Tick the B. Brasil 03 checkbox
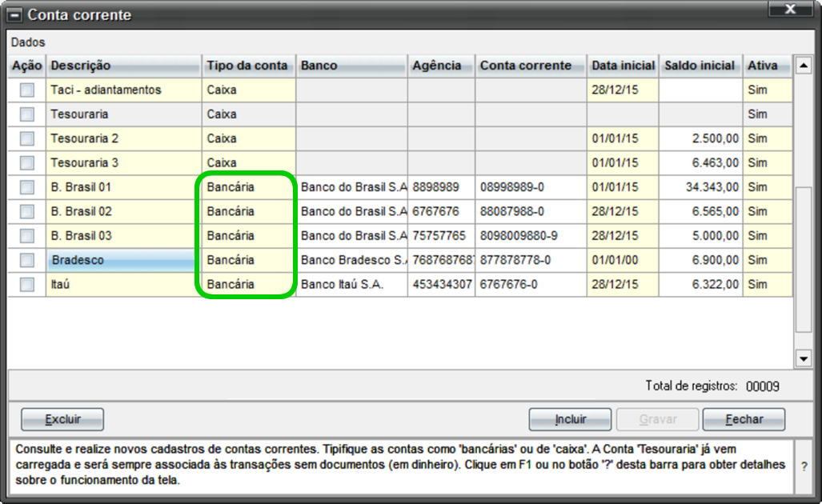The image size is (822, 504). 26,236
